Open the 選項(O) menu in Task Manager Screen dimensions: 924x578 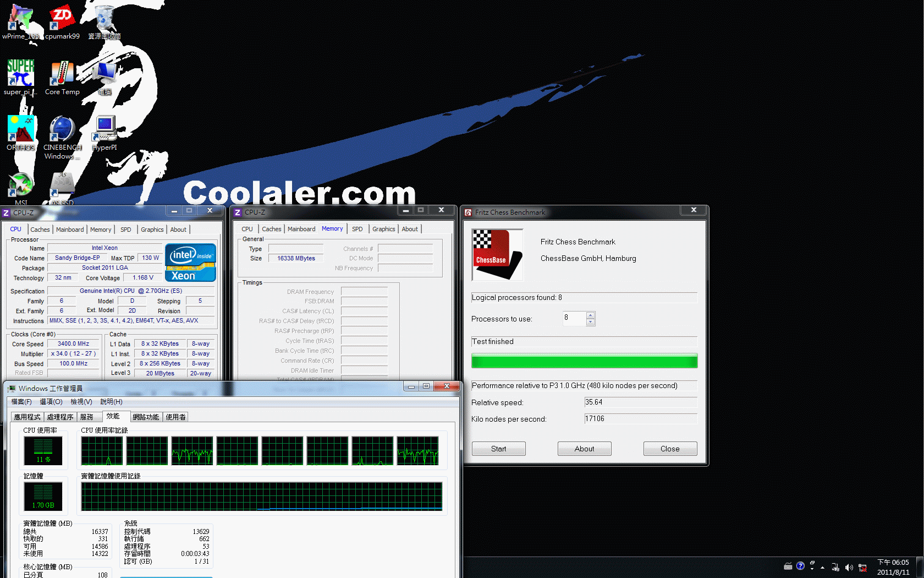tap(51, 402)
